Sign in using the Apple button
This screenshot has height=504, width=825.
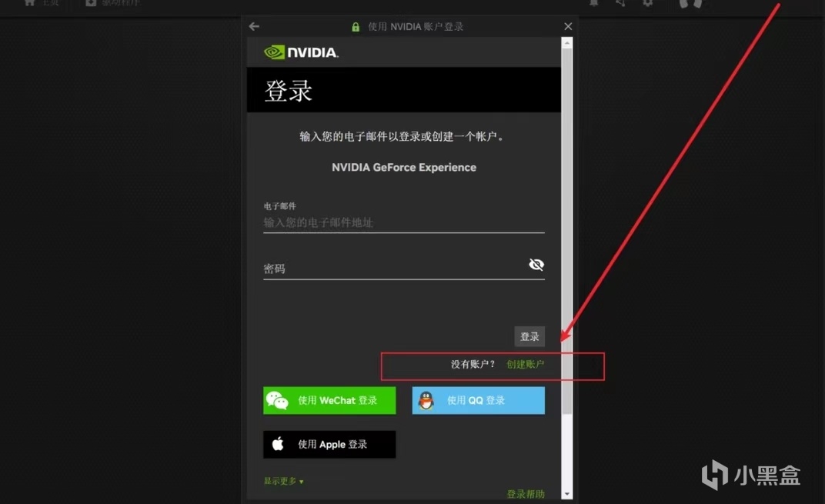click(x=329, y=445)
